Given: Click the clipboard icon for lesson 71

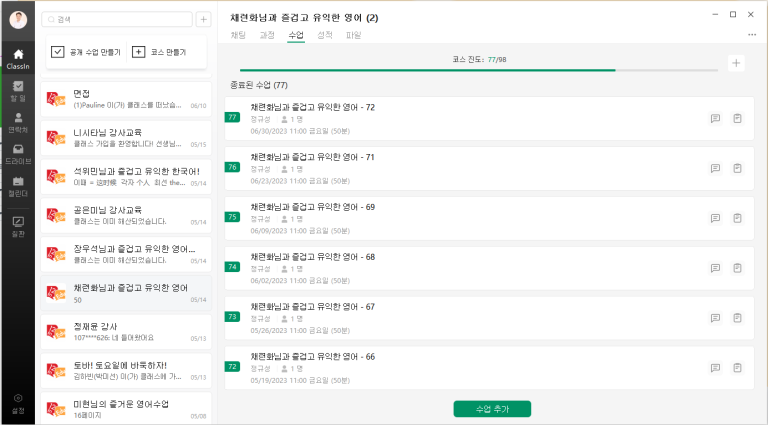Looking at the screenshot, I should click(737, 167).
